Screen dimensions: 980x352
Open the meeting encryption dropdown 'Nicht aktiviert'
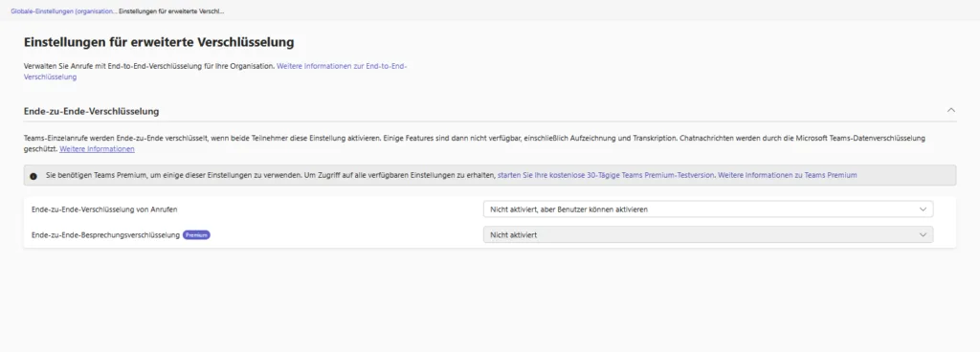[708, 234]
